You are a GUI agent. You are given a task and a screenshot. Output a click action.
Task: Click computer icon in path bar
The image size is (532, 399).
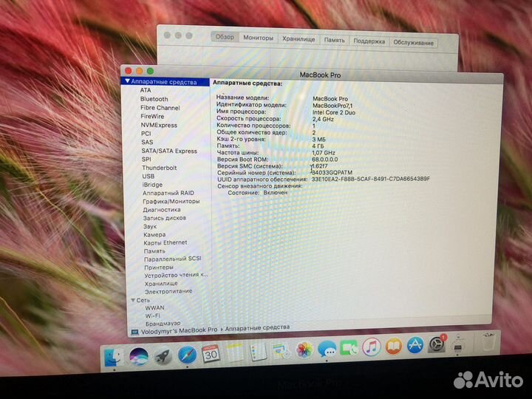pyautogui.click(x=134, y=332)
